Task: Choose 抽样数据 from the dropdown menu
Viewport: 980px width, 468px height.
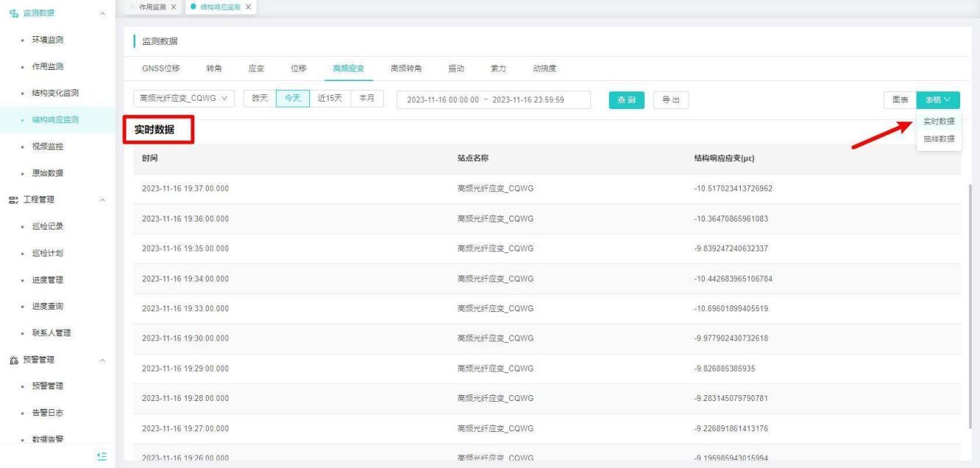Action: (939, 139)
